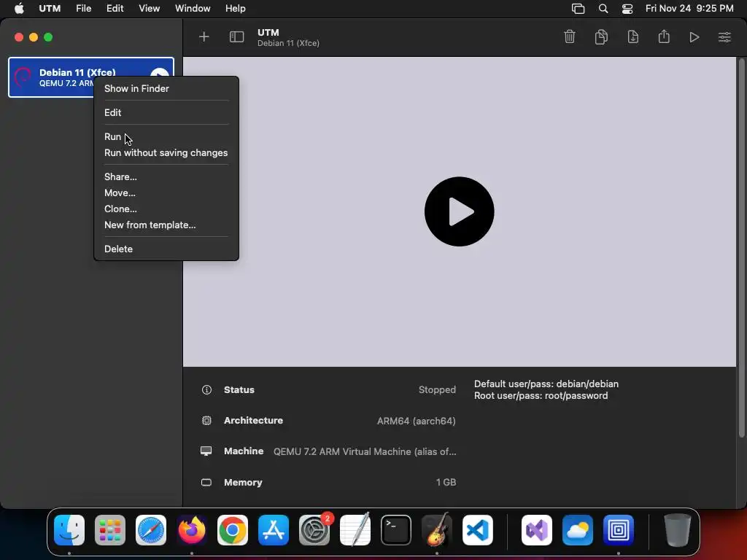Screen dimensions: 747x560
Task: Open Weather app from the Dock
Action: click(578, 529)
